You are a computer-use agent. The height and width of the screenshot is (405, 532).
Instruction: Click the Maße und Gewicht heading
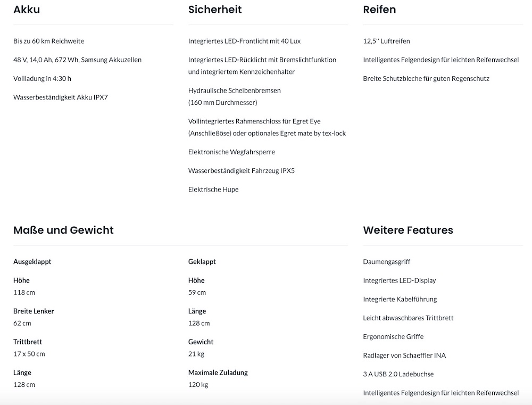63,230
